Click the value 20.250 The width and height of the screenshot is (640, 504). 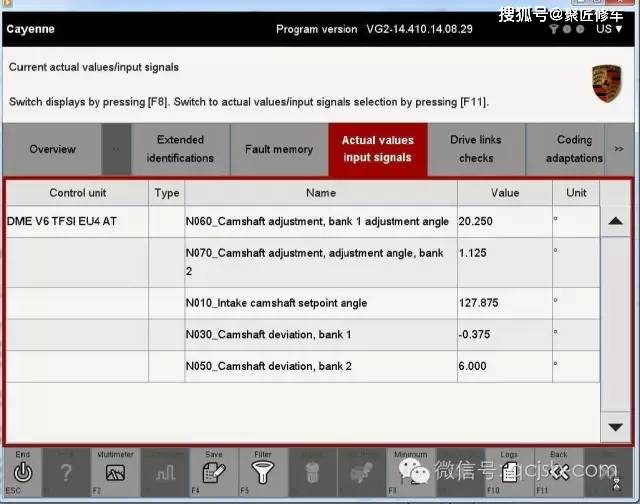[476, 222]
